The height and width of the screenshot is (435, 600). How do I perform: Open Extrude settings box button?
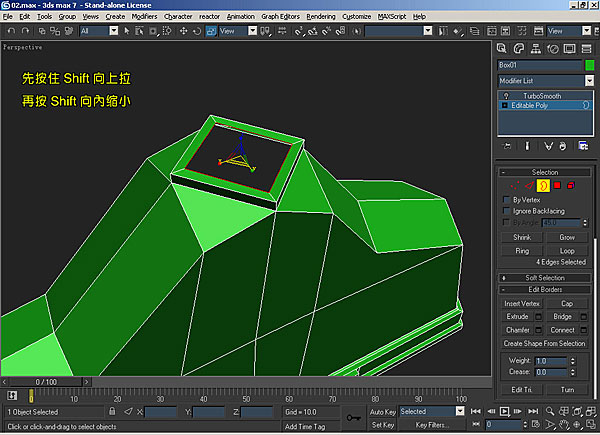pos(538,317)
